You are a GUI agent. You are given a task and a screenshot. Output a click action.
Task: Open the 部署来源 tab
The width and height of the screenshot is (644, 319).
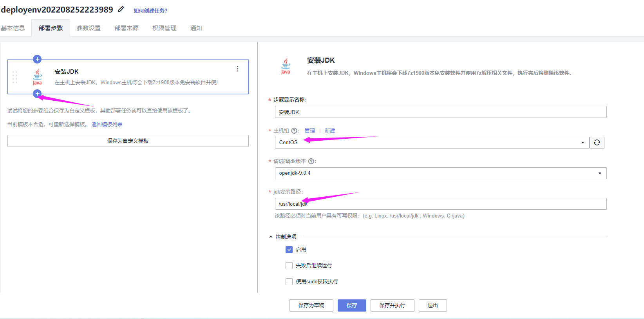127,28
